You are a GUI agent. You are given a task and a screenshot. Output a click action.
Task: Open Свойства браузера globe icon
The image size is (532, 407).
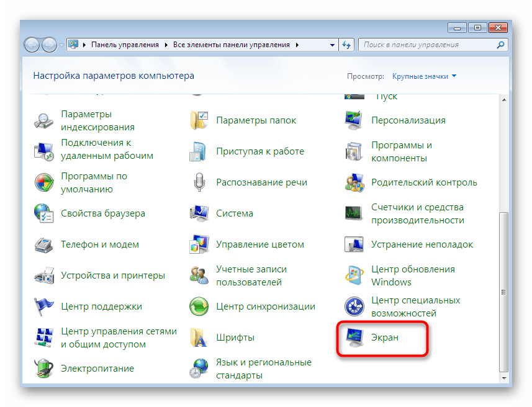point(44,213)
